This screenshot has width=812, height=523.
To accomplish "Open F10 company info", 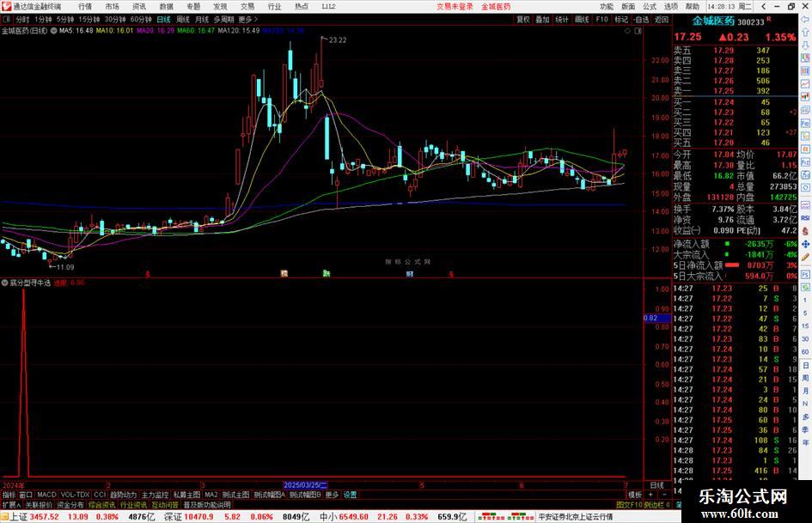I will coord(601,19).
